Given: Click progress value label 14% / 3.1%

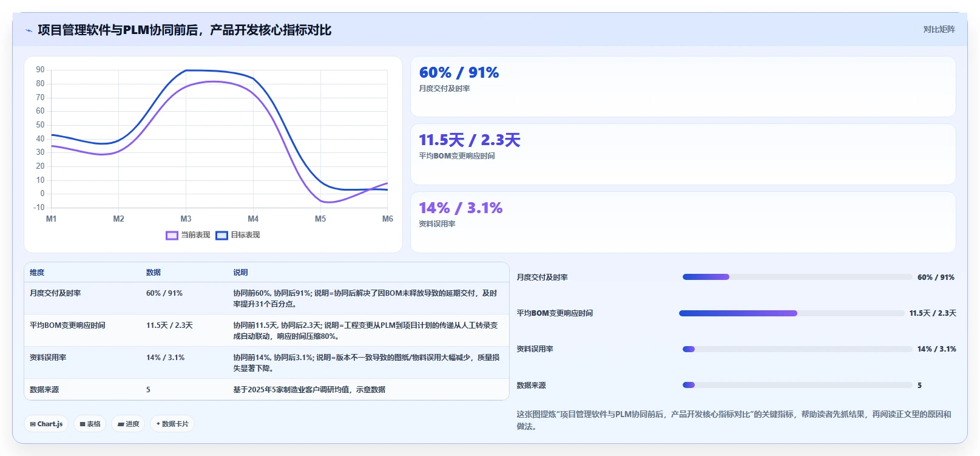Looking at the screenshot, I should (937, 349).
